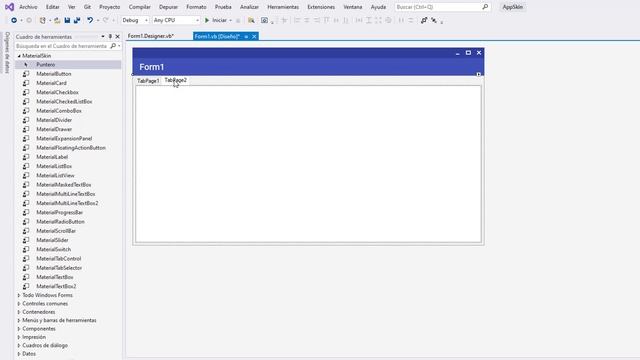Open the Ayuda menu
This screenshot has height=360, width=640.
click(x=378, y=7)
